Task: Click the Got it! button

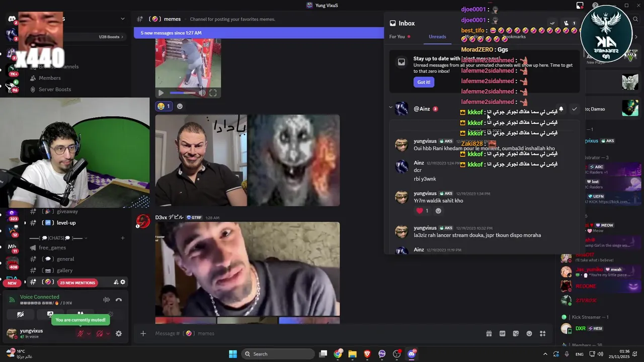Action: [424, 82]
